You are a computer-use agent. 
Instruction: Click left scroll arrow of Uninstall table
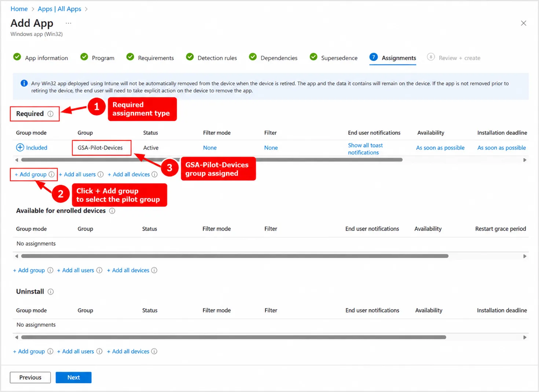[x=16, y=337]
